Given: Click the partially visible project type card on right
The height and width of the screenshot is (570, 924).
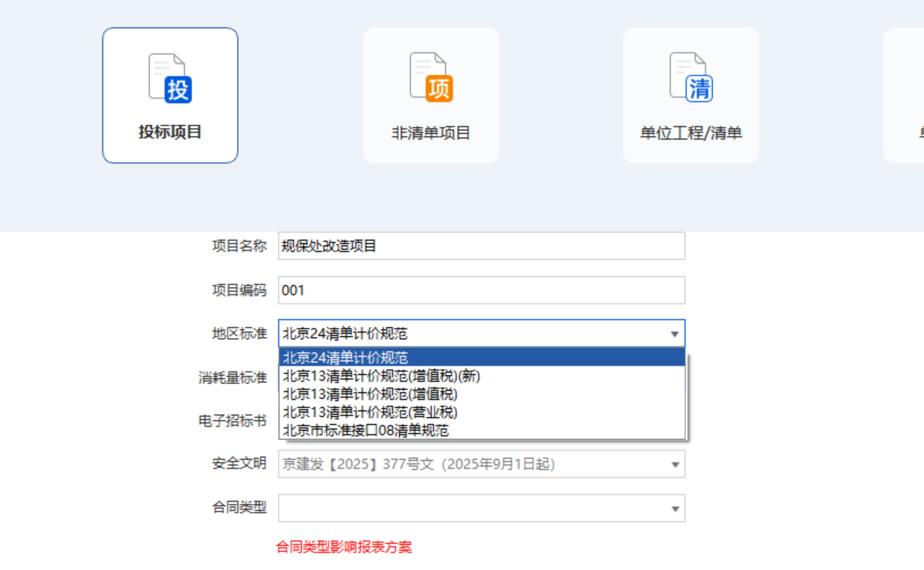Looking at the screenshot, I should coord(908,95).
